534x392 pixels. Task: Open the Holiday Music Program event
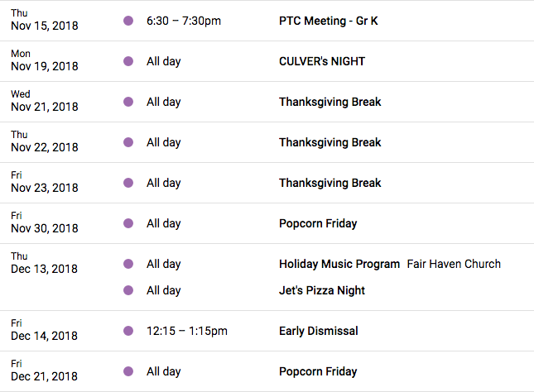coord(339,264)
